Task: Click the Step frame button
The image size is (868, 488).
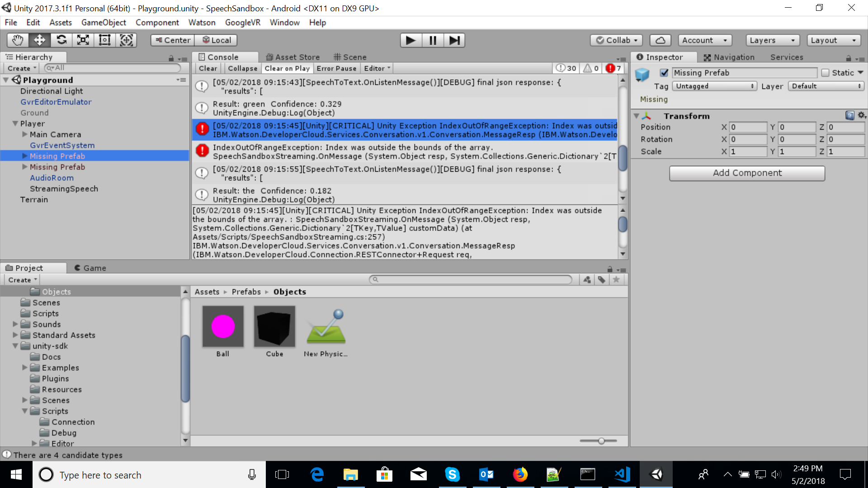Action: tap(454, 40)
